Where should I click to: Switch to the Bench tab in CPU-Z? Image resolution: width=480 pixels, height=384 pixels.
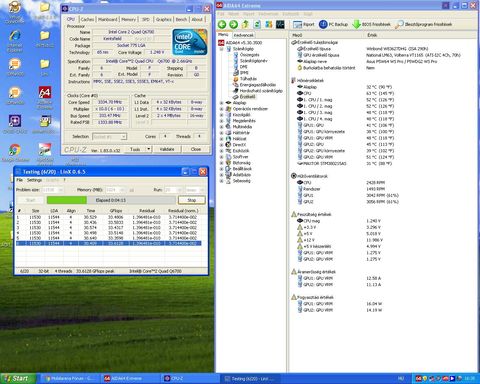181,20
